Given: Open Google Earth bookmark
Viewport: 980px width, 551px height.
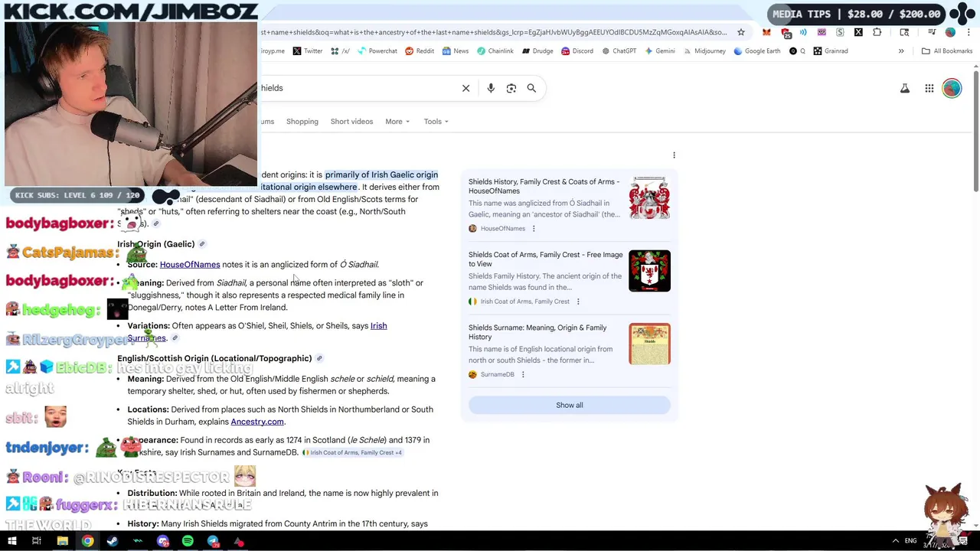Looking at the screenshot, I should click(x=757, y=51).
